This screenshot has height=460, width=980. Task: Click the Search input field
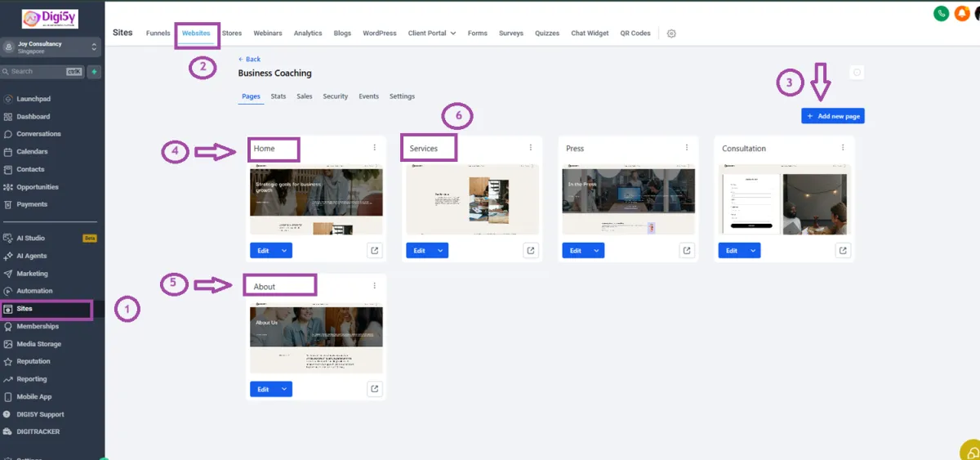coord(43,71)
